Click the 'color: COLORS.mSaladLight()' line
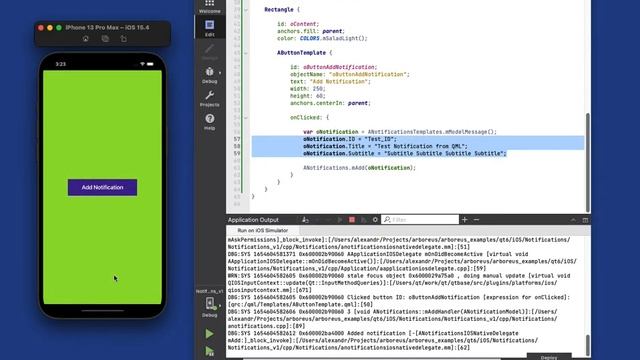This screenshot has width=640, height=360. tap(322, 38)
